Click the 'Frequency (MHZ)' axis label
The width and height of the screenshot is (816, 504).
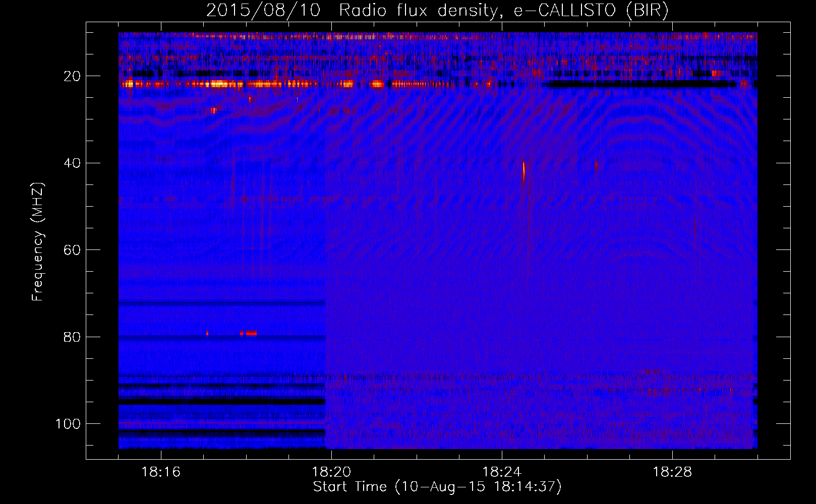pos(38,241)
